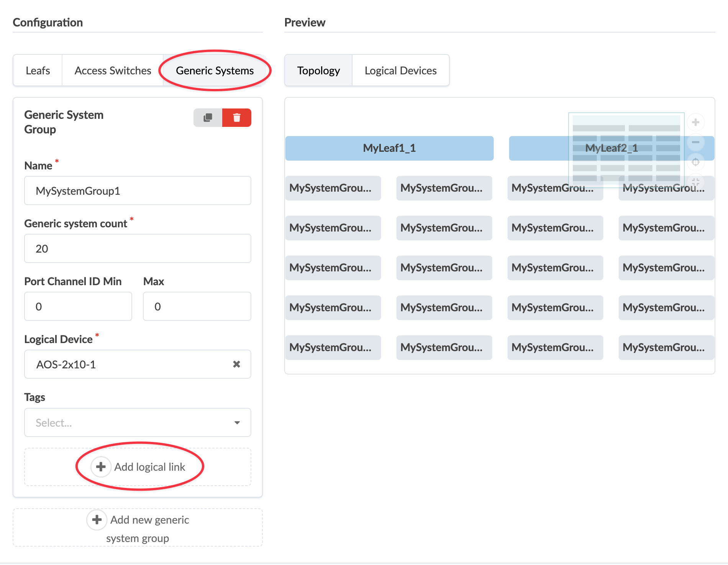Switch to the Leafs tab

38,71
